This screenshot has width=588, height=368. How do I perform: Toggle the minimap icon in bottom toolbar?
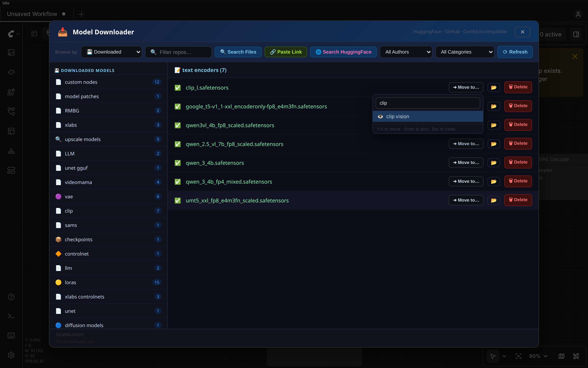(x=561, y=356)
